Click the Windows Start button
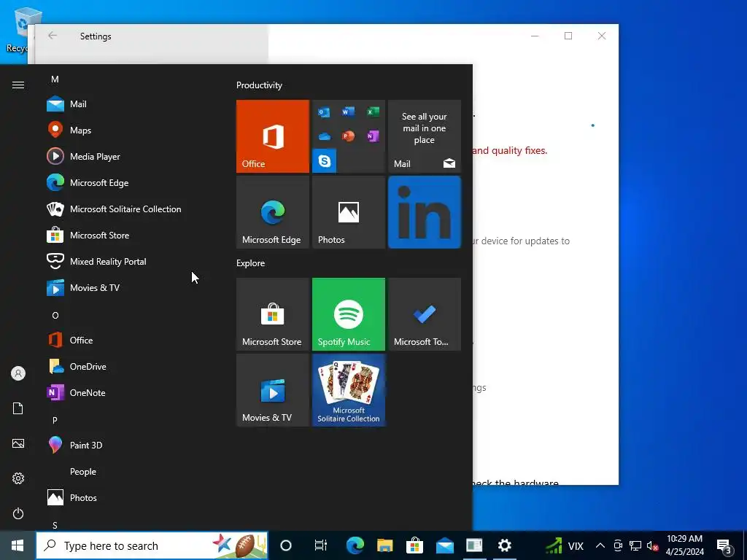 (x=18, y=545)
